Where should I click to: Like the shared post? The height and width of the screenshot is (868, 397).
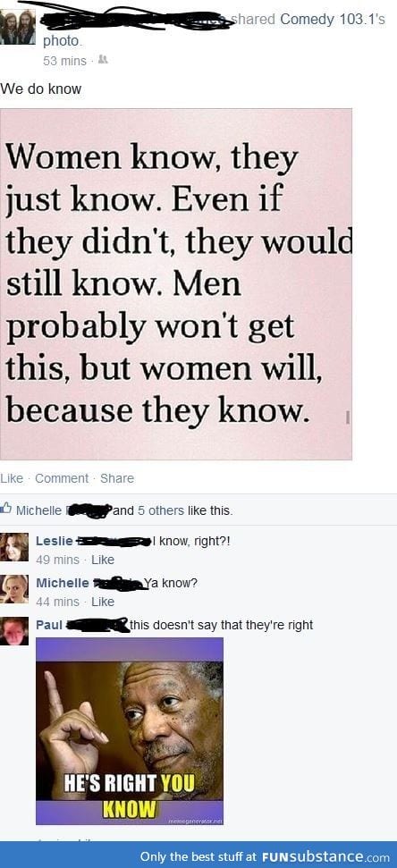12,478
